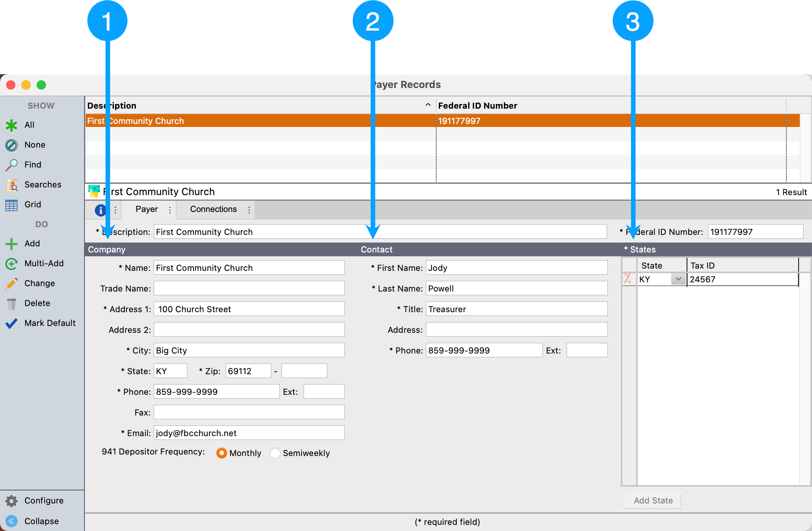The height and width of the screenshot is (531, 812).
Task: Select the None filter icon
Action: (x=11, y=145)
